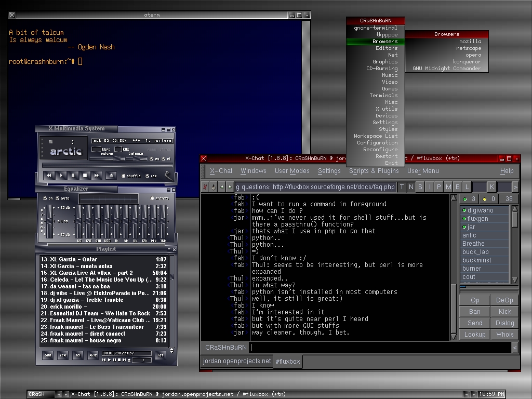This screenshot has height=399, width=532.
Task: Open the Playlist list menu
Action: click(x=160, y=355)
